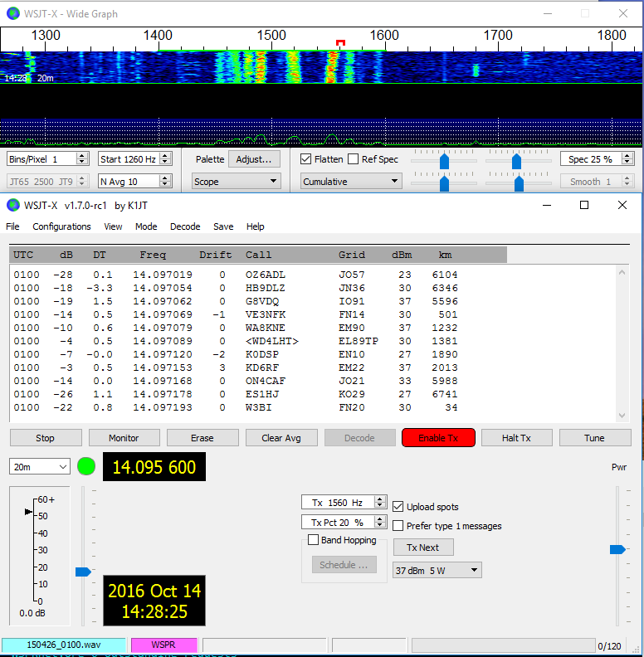Image resolution: width=644 pixels, height=657 pixels.
Task: Click the lower-right spectrum zero slider handle
Action: coord(519,183)
